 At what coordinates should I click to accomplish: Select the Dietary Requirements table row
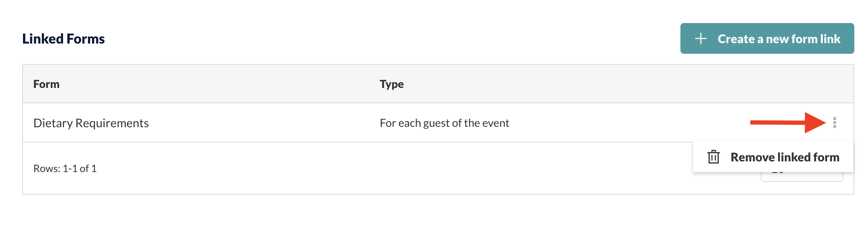[x=438, y=123]
